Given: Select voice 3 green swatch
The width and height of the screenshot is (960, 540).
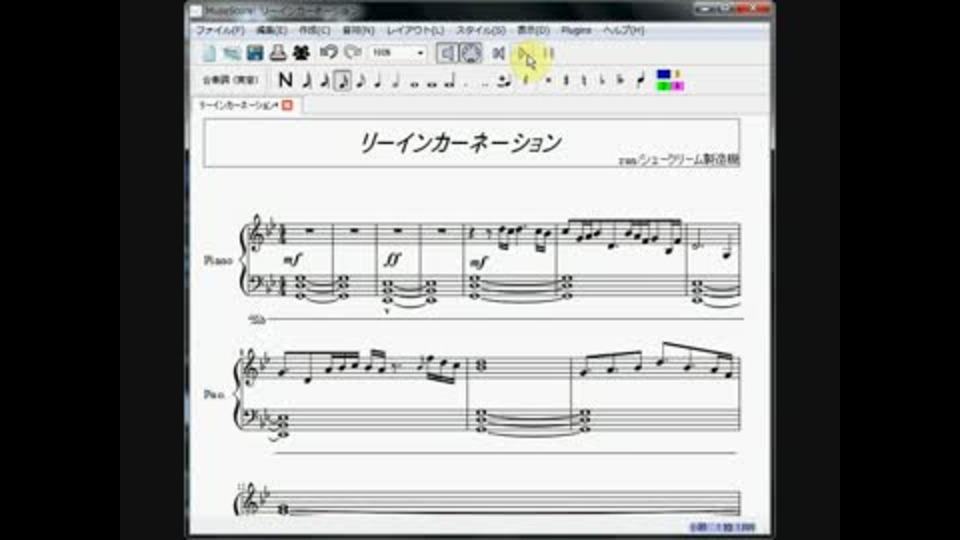Looking at the screenshot, I should pyautogui.click(x=664, y=86).
